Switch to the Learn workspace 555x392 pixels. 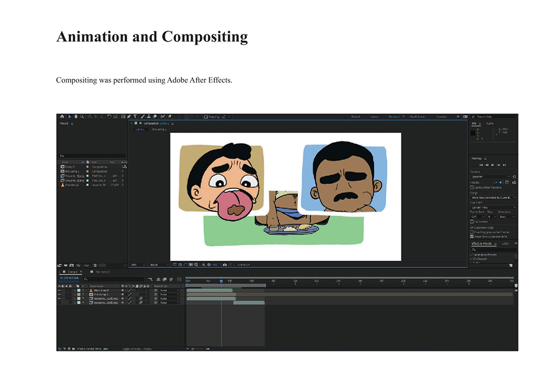(x=375, y=116)
